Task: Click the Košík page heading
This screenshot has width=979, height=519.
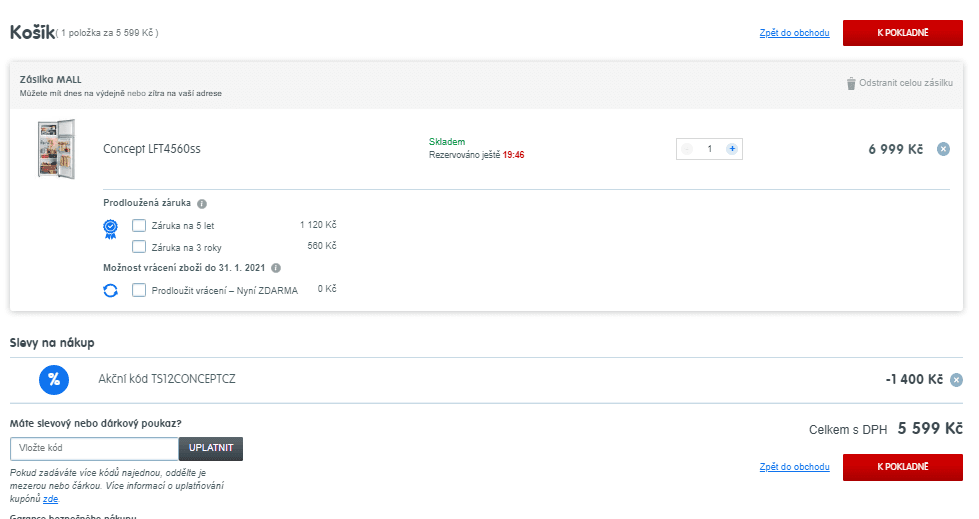Action: (x=32, y=32)
